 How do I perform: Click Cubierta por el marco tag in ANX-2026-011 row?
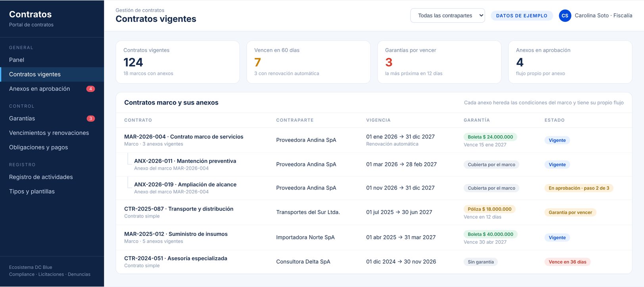(491, 165)
